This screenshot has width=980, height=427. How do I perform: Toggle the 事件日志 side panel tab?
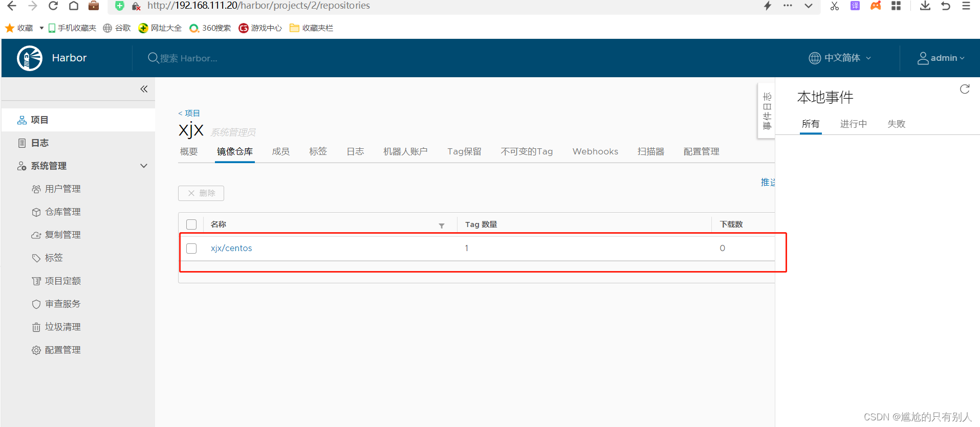pyautogui.click(x=767, y=111)
